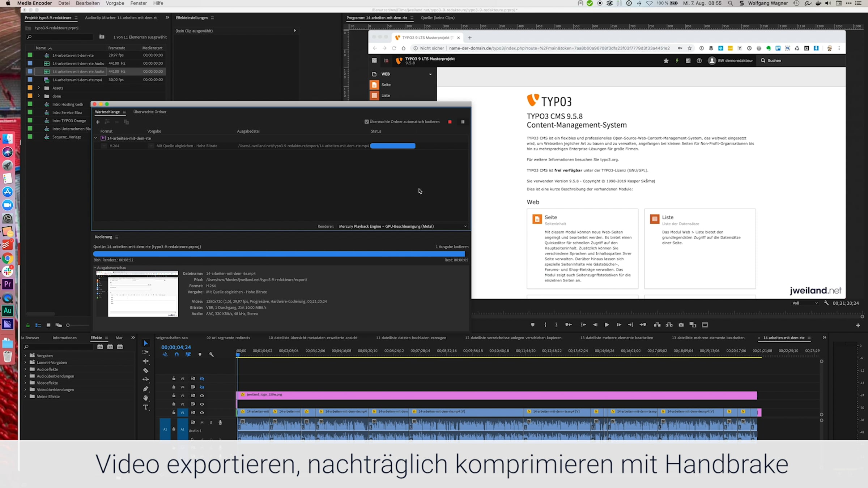Click the Export Frame camera icon
The image size is (868, 488).
click(681, 325)
